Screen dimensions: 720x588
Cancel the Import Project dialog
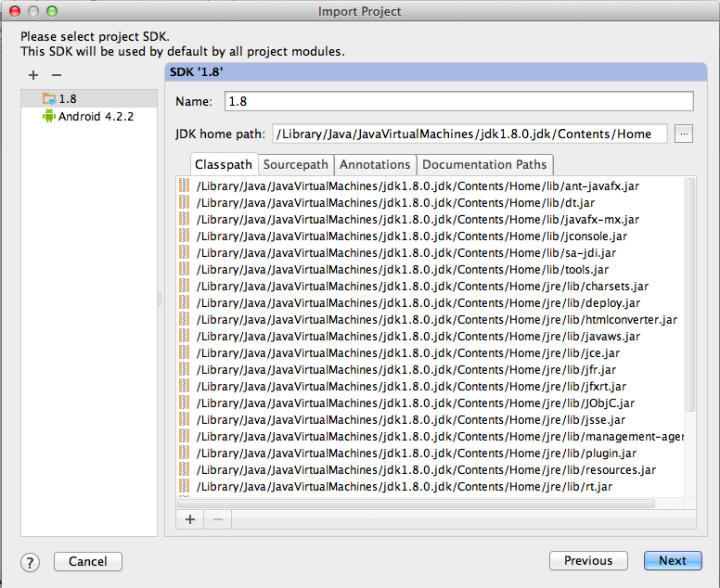88,561
